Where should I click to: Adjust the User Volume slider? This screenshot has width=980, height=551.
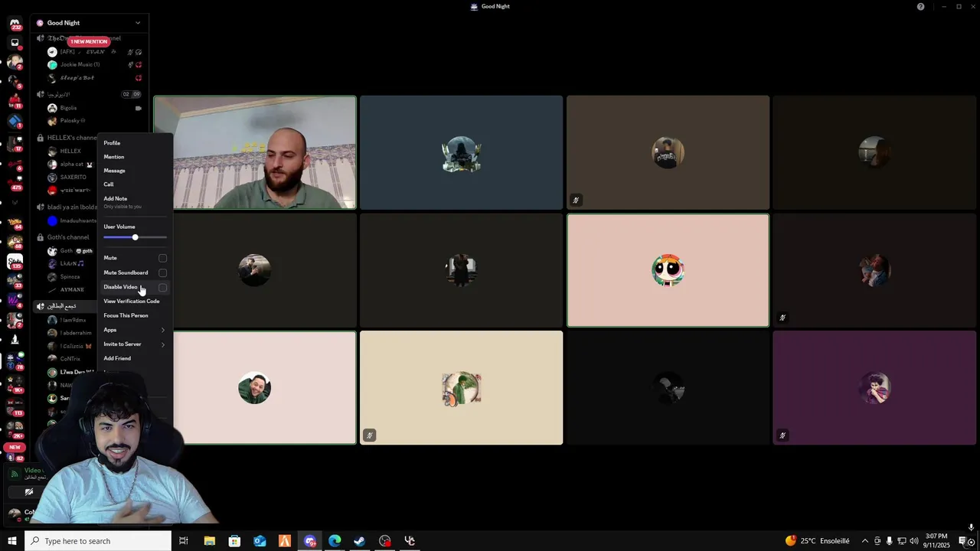click(x=135, y=237)
